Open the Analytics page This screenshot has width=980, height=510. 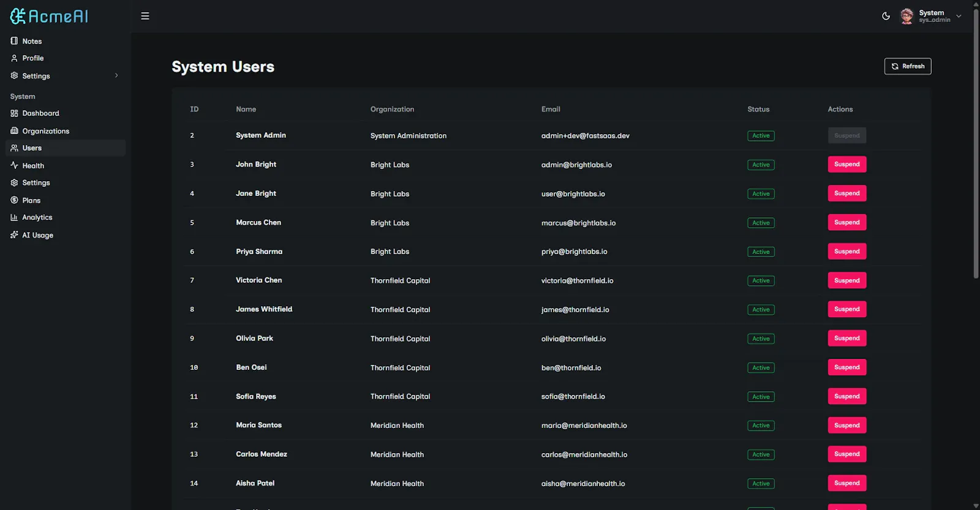point(66,217)
